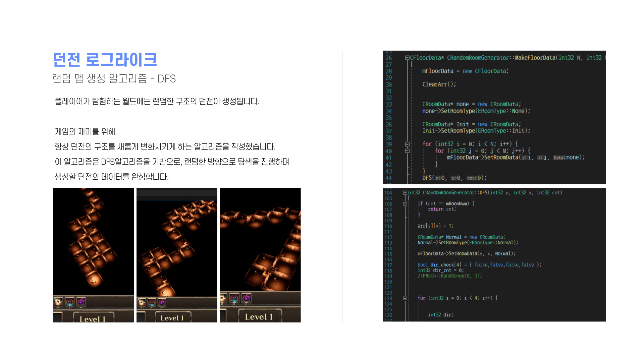Click the Level 1 label in left screenshot
This screenshot has width=644, height=362.
pos(93,319)
